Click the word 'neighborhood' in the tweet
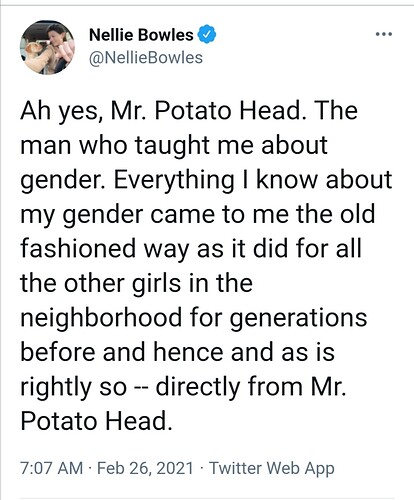Screen dimensions: 414x500 [x=101, y=318]
